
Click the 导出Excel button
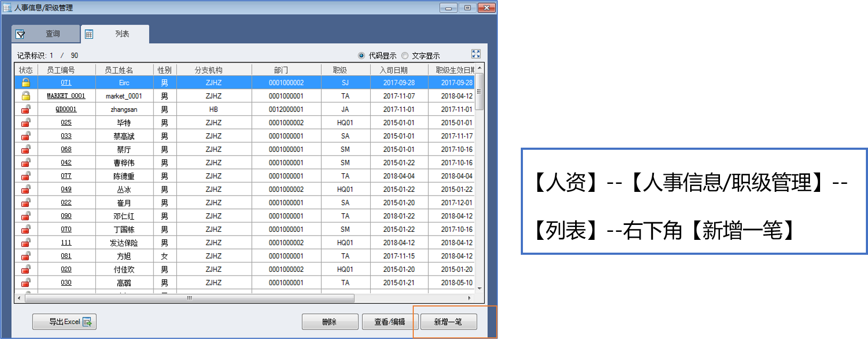click(64, 322)
